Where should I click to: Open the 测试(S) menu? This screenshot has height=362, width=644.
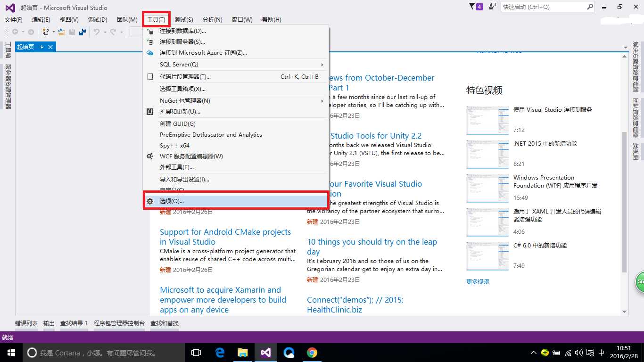click(184, 19)
